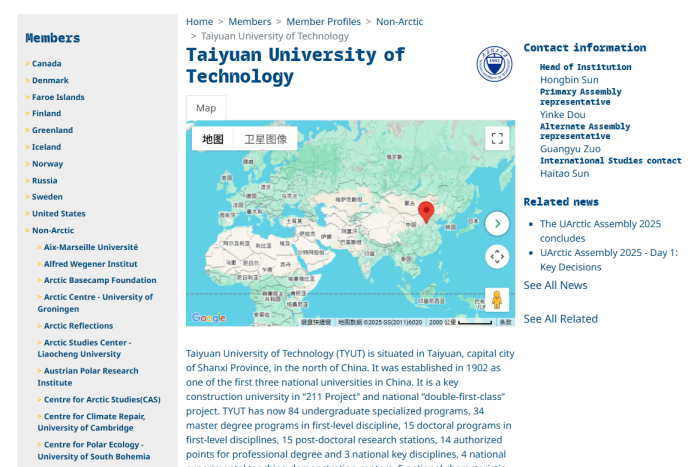Click the green arrow button on map

point(497,223)
